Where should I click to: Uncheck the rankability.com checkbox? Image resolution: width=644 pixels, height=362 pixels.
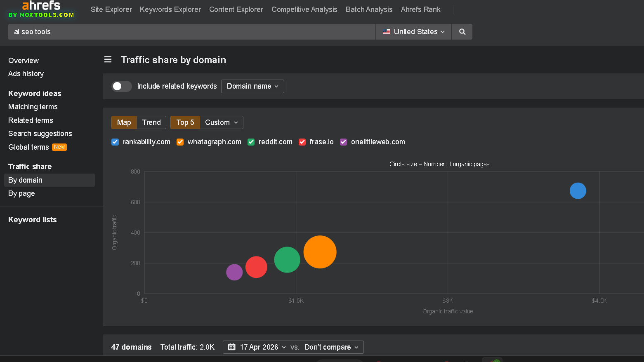click(x=115, y=142)
